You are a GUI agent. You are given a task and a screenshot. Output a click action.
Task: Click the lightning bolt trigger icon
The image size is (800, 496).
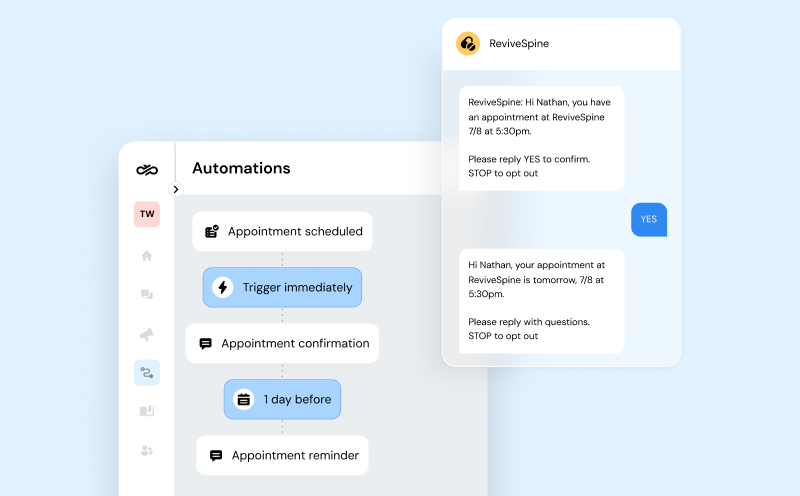pyautogui.click(x=223, y=288)
